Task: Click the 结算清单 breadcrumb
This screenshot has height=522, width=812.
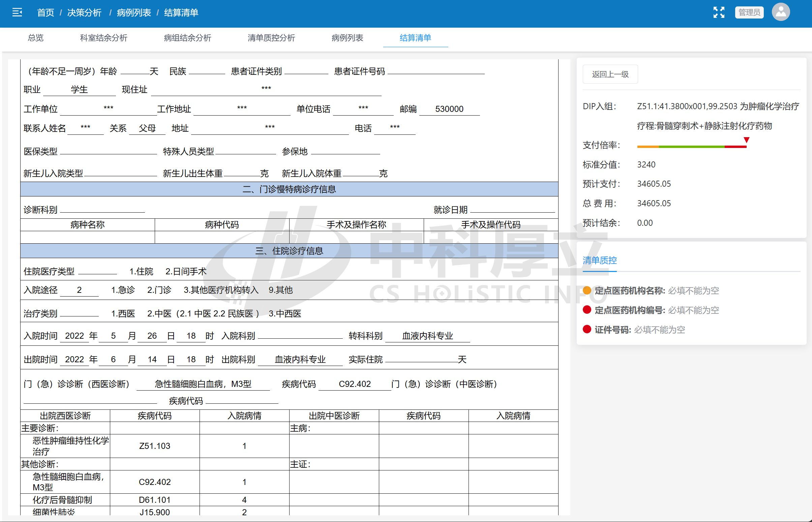Action: (x=181, y=13)
